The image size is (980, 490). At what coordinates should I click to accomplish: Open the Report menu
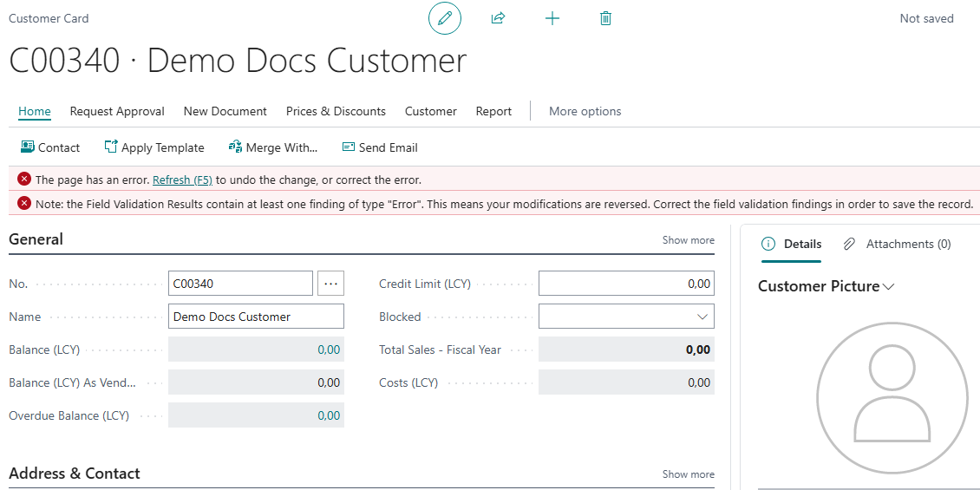493,111
